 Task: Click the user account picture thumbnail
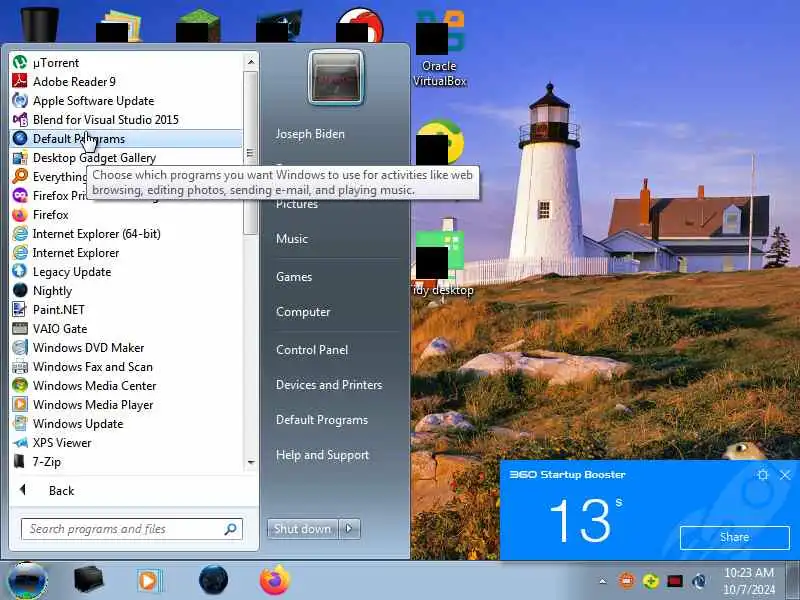point(336,78)
